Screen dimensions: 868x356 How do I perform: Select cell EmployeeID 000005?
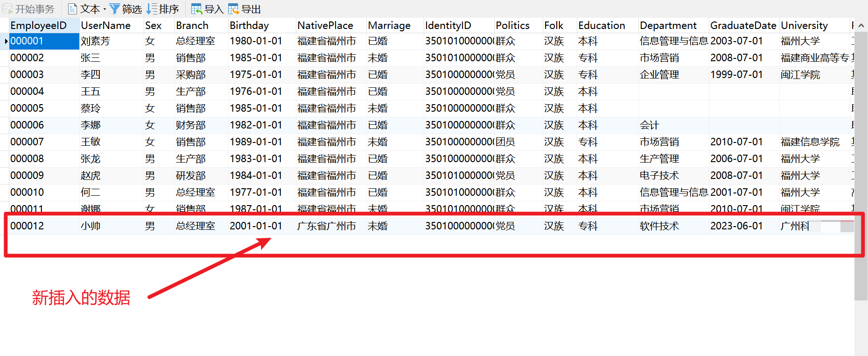coord(44,108)
